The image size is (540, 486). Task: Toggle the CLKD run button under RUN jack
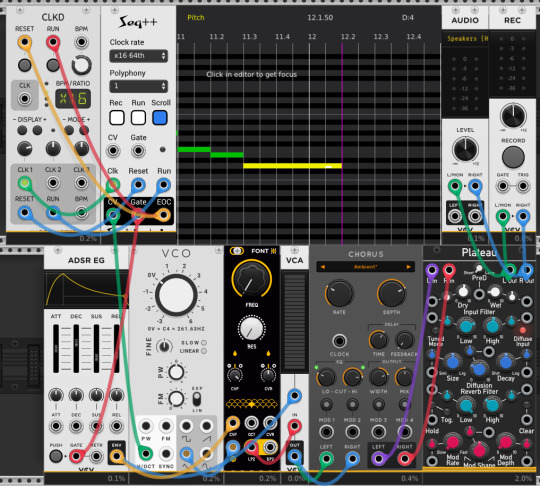pos(53,65)
